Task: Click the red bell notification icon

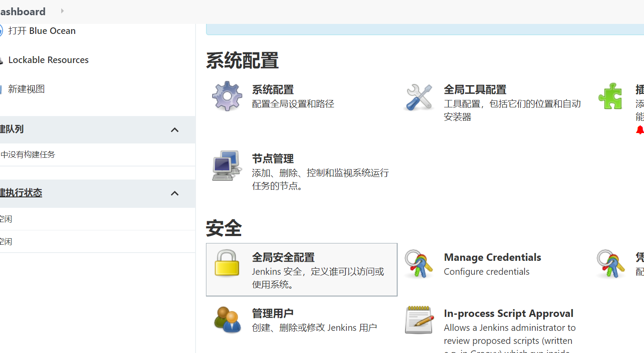Action: [x=640, y=130]
